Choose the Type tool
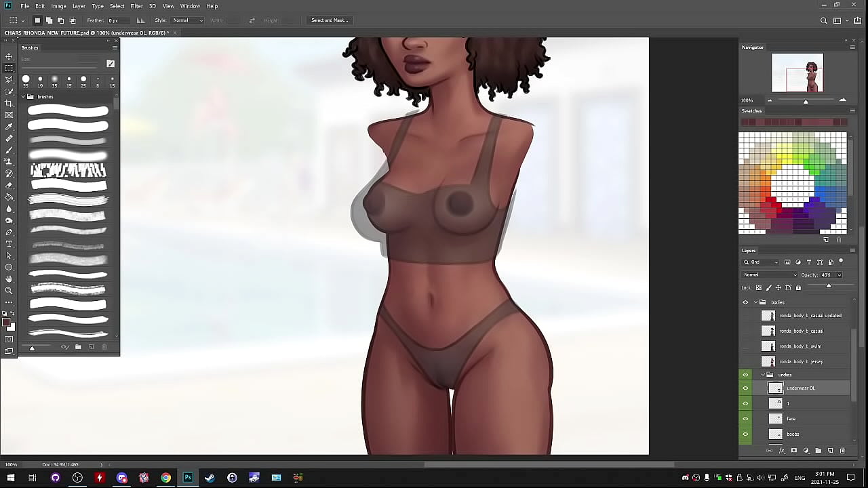This screenshot has height=488, width=868. coord(9,244)
